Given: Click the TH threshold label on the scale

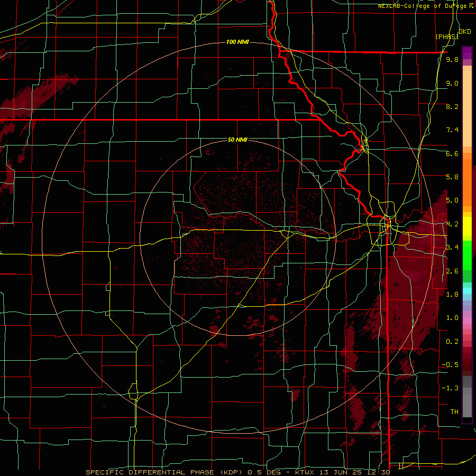Looking at the screenshot, I should tap(454, 412).
